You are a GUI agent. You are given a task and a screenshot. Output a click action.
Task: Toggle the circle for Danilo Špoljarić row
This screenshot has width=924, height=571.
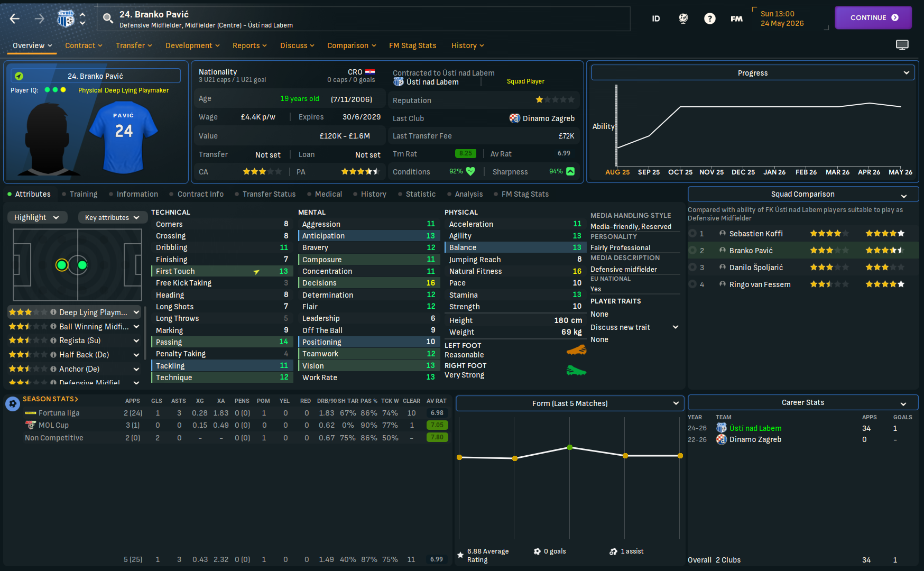coord(692,268)
